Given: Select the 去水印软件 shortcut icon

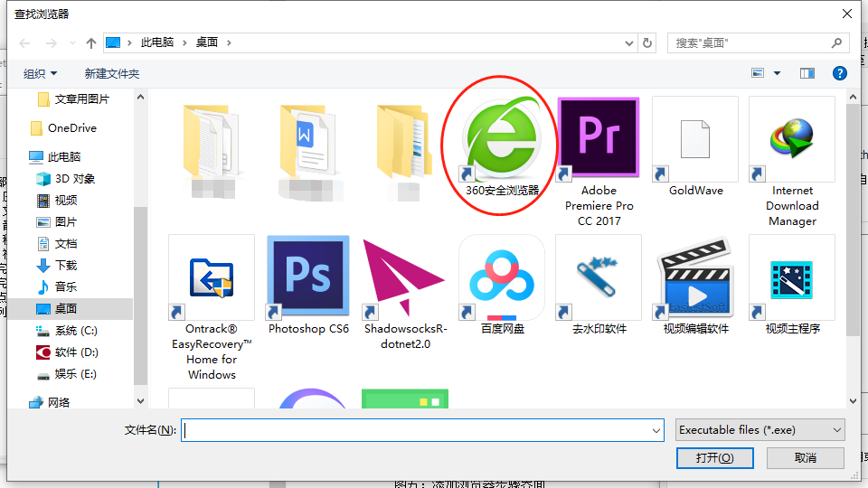Looking at the screenshot, I should 599,277.
